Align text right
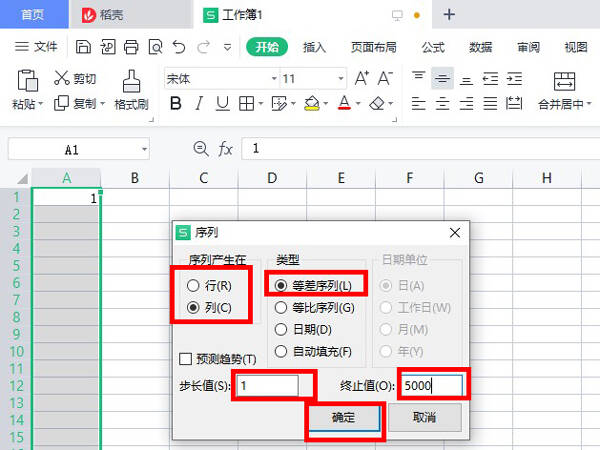Image resolution: width=600 pixels, height=450 pixels. click(x=466, y=103)
